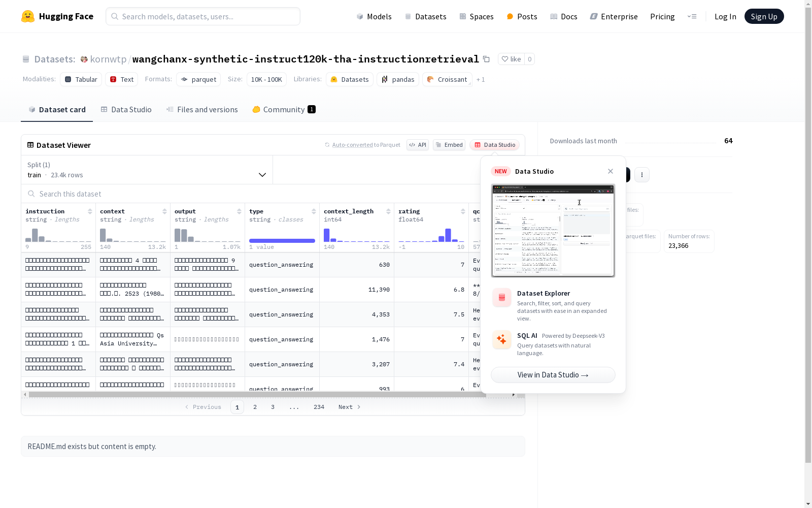Select the parquet format tag
812x508 pixels.
click(198, 79)
